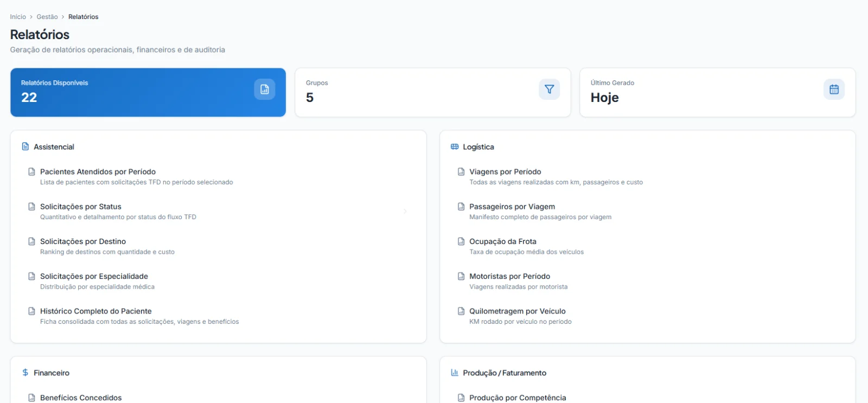Click the file icon next to Histórico Completo do Paciente
The width and height of the screenshot is (868, 403).
click(31, 311)
